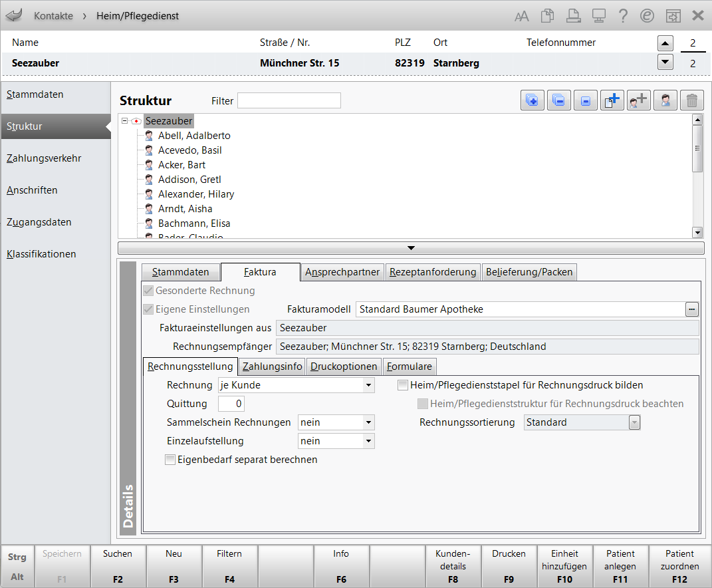Check Heim/Pflegedienststapel für Rechnungsdruck bilden
The image size is (712, 588).
[x=403, y=385]
